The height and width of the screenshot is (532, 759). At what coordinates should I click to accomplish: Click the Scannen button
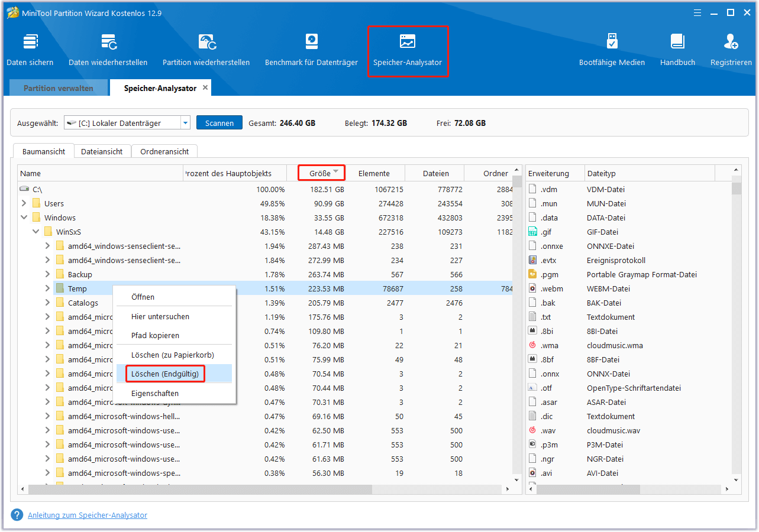[x=219, y=123]
